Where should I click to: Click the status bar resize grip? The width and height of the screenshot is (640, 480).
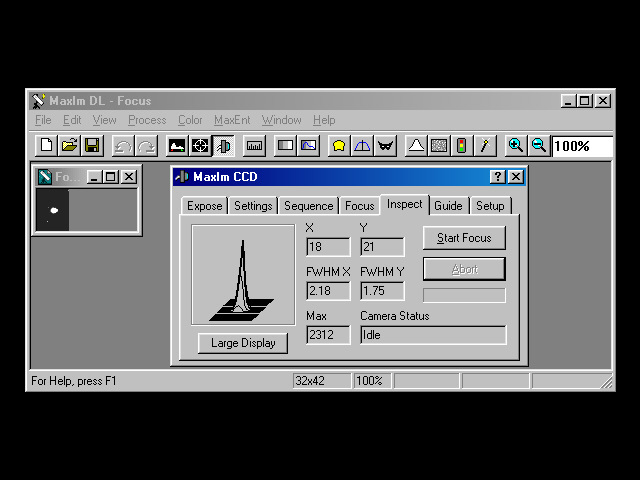607,382
